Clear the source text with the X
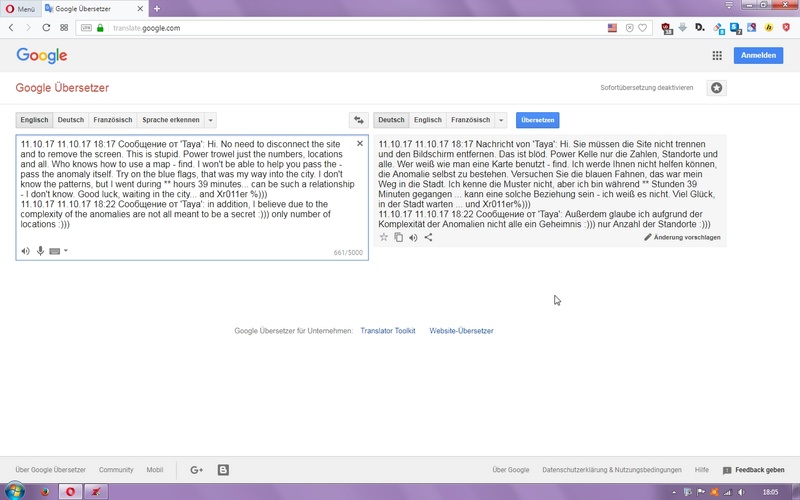800x500 pixels. (x=360, y=144)
